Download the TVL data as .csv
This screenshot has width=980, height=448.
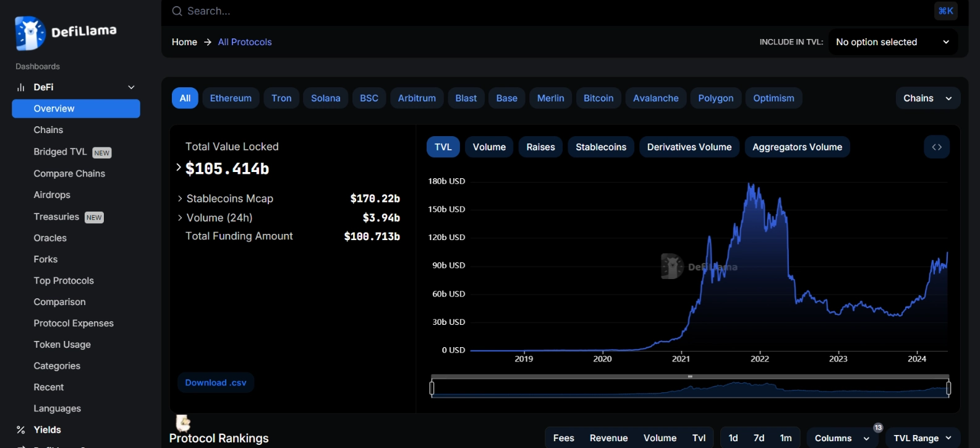[216, 383]
